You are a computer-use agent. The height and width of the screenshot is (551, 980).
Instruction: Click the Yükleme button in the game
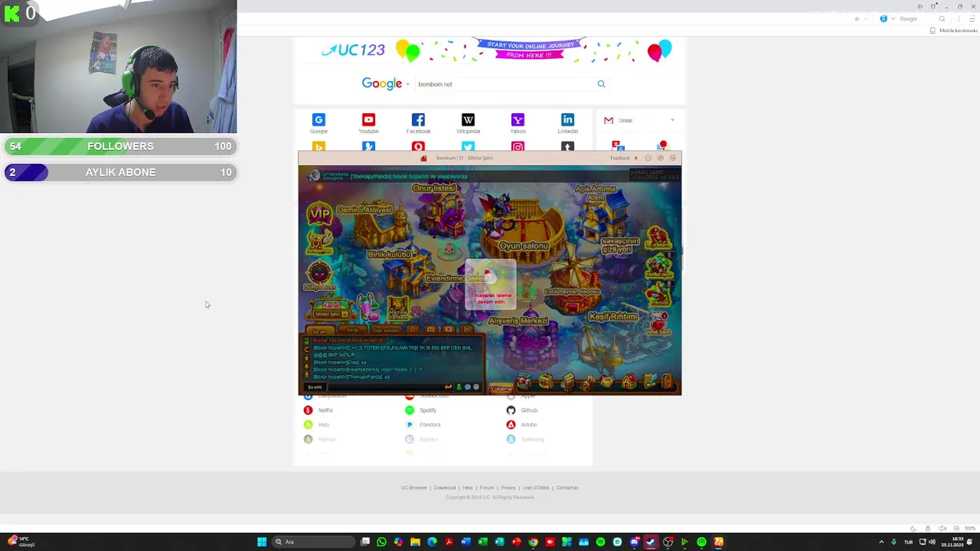tap(501, 388)
